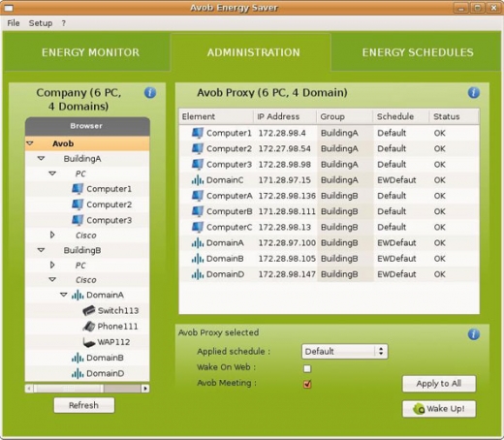The width and height of the screenshot is (504, 440).
Task: Click ComputerA icon in the proxy table
Action: tap(198, 196)
